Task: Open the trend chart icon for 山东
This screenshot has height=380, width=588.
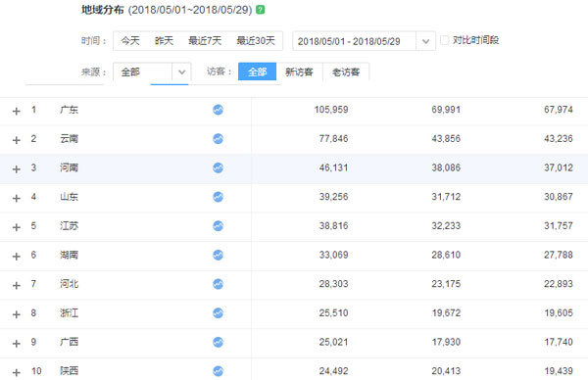Action: [x=218, y=197]
